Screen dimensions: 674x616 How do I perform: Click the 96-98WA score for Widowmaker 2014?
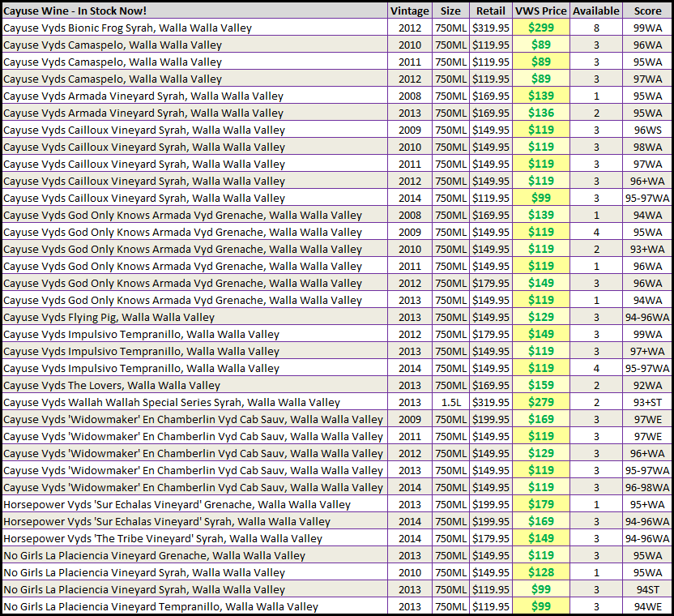coord(647,488)
